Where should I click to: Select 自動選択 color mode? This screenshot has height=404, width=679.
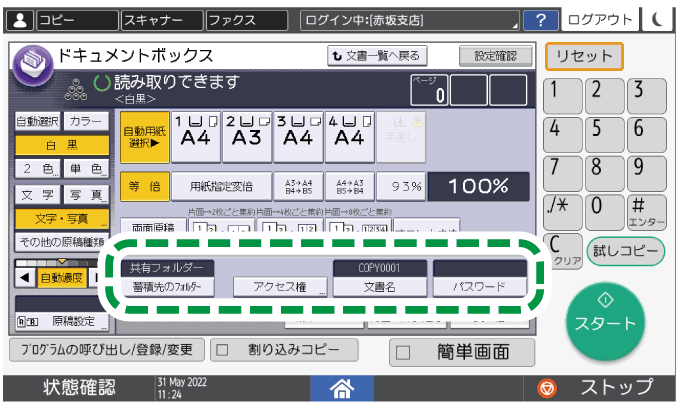pyautogui.click(x=38, y=122)
